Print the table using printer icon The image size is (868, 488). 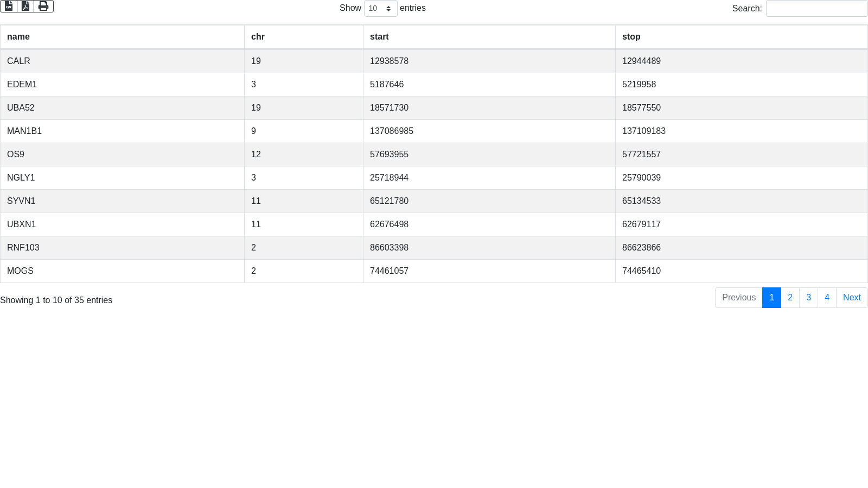(x=43, y=6)
